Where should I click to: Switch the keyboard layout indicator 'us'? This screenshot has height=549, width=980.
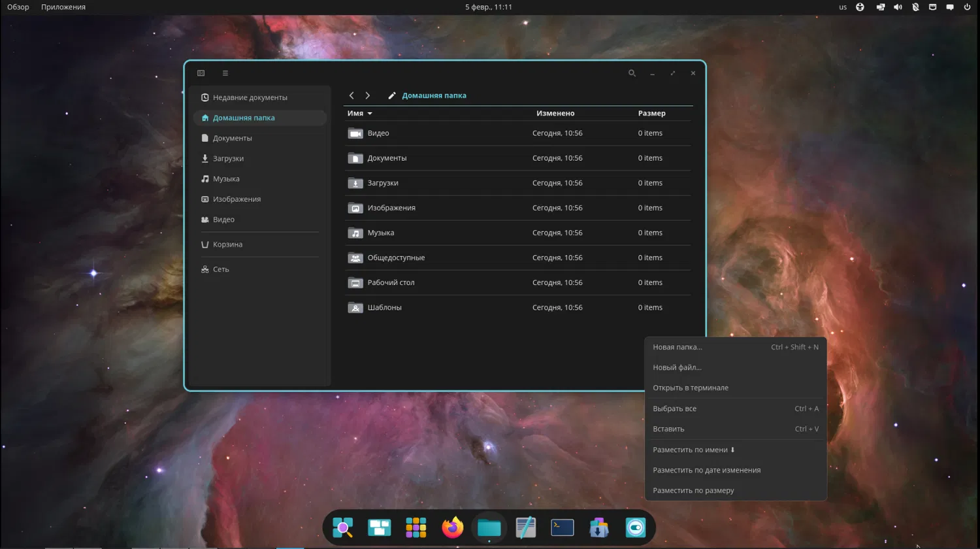click(843, 7)
